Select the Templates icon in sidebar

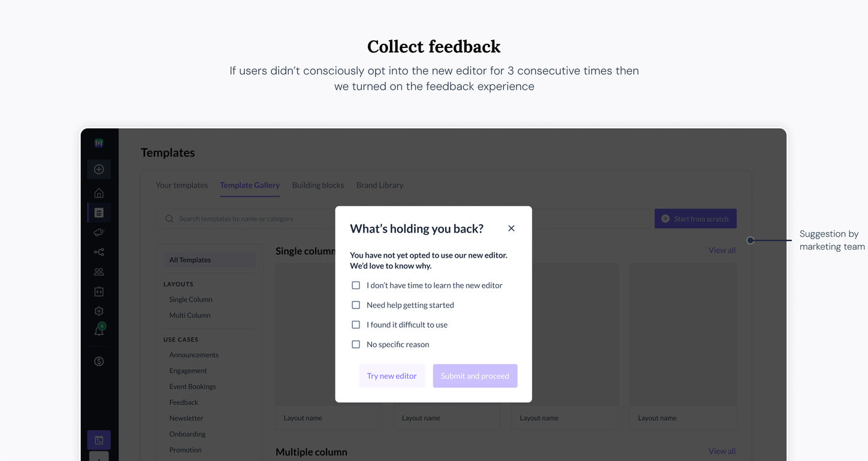pyautogui.click(x=99, y=213)
